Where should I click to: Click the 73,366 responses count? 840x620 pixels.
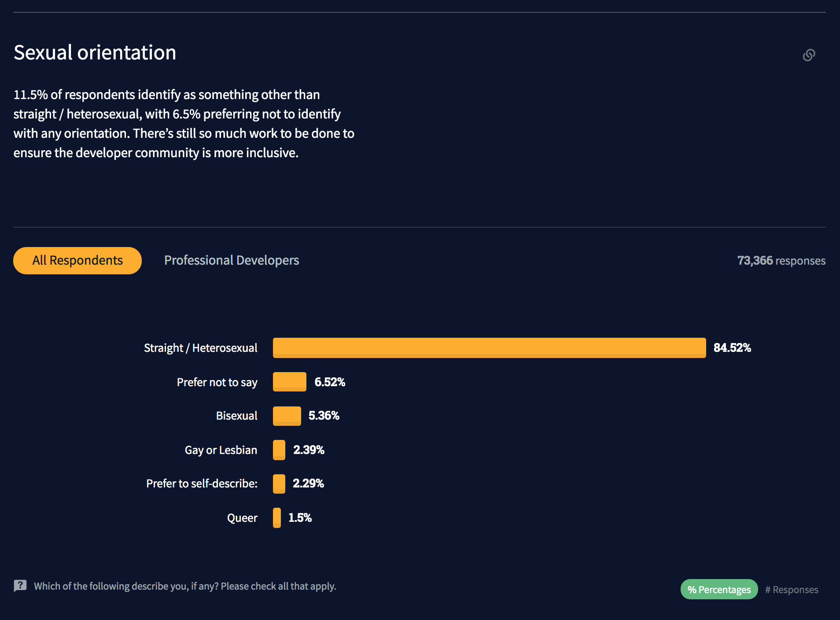[781, 261]
